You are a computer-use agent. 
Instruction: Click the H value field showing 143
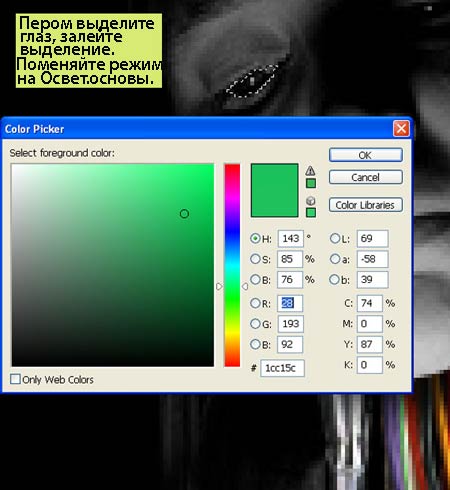click(291, 238)
